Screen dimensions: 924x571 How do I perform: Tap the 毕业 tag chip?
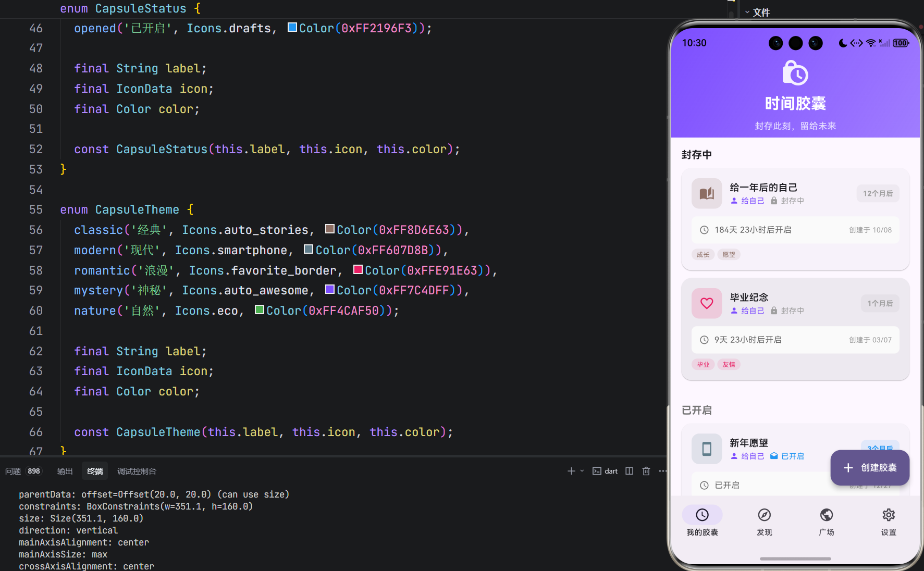click(703, 365)
